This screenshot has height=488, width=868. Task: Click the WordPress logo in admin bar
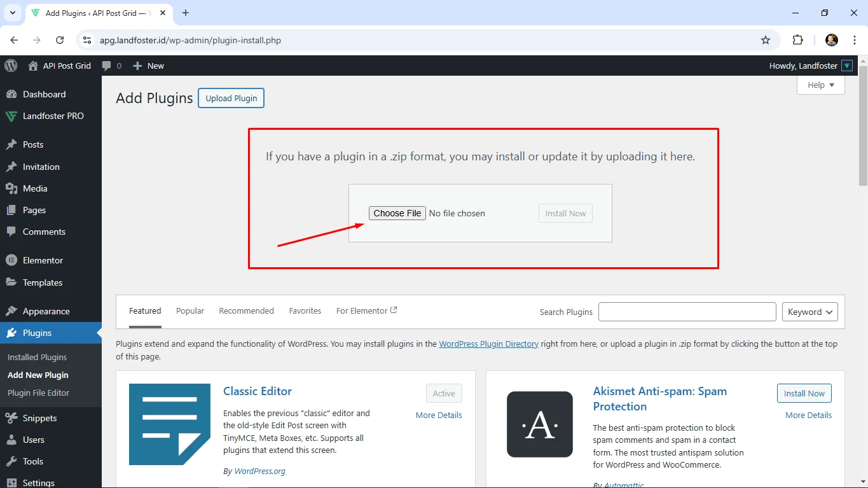pos(11,66)
